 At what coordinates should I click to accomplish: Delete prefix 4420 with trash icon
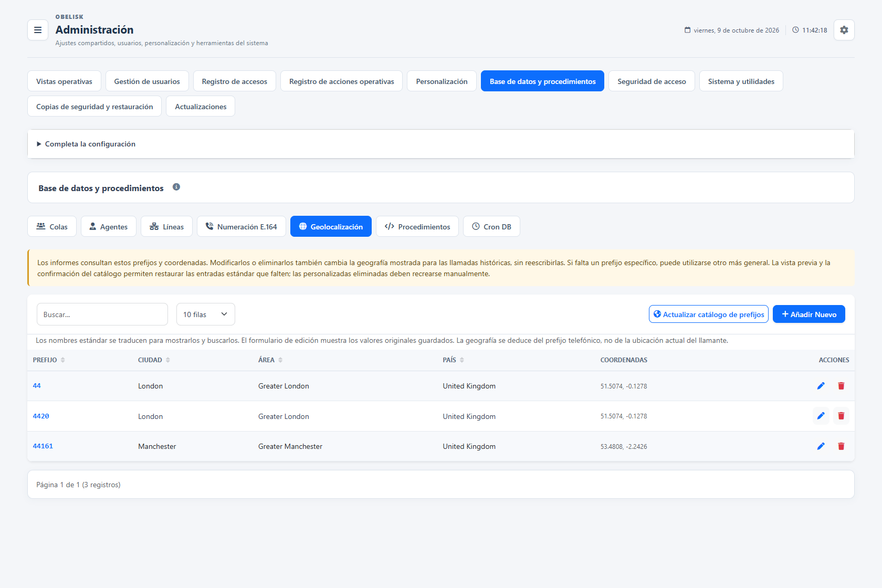coord(841,416)
